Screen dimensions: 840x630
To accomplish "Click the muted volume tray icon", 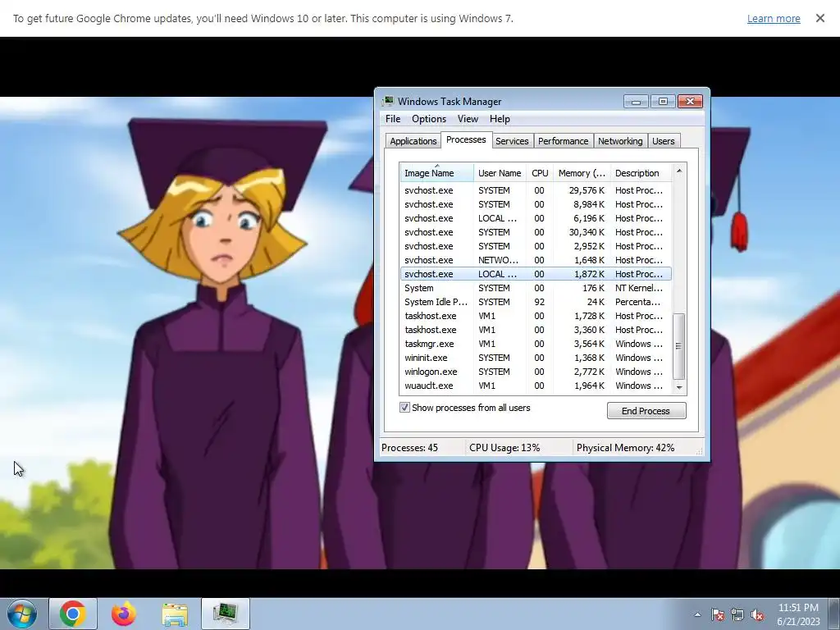I will coord(757,614).
